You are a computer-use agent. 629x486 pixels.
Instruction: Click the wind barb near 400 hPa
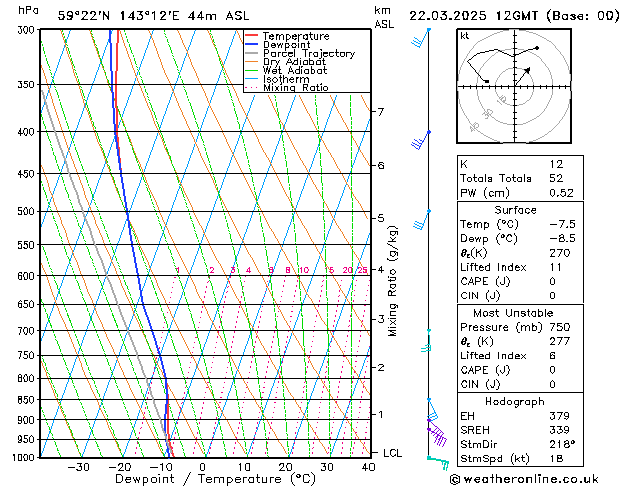pyautogui.click(x=421, y=140)
